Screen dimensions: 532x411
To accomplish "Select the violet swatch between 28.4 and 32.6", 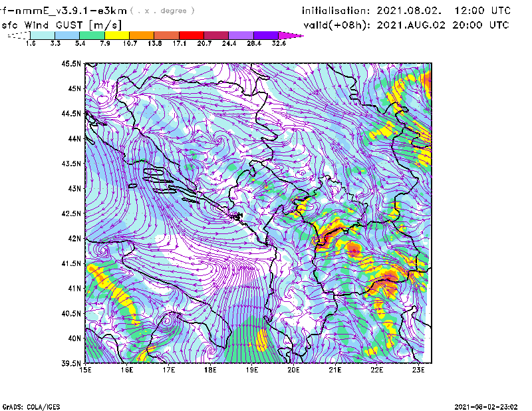I will (267, 35).
